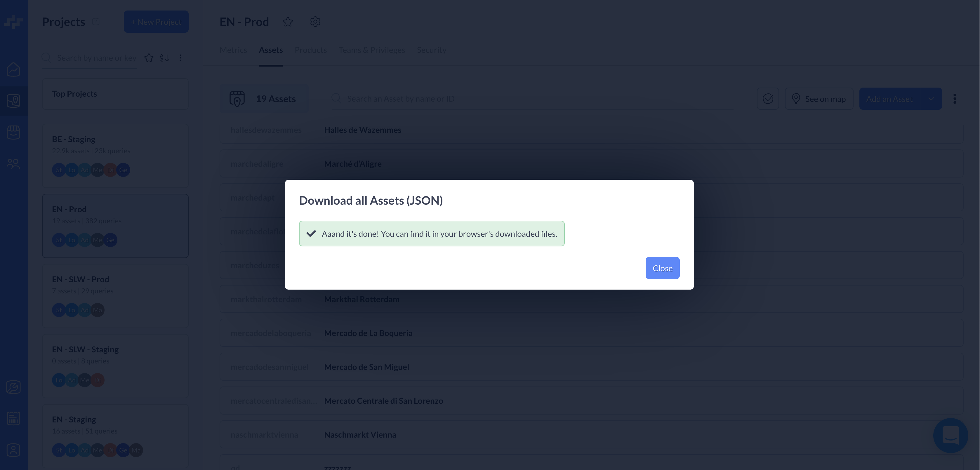The height and width of the screenshot is (470, 980).
Task: Open project list more options menu
Action: [180, 58]
